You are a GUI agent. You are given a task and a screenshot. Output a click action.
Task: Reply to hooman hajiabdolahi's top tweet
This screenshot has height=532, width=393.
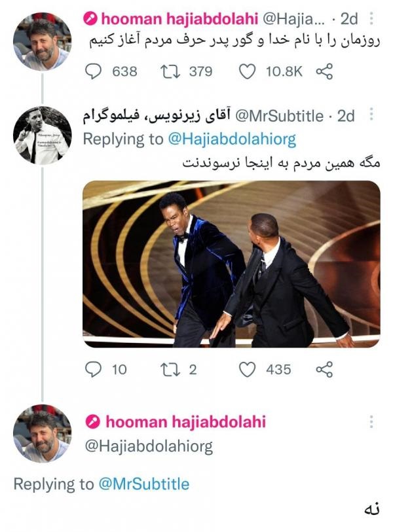pos(94,71)
